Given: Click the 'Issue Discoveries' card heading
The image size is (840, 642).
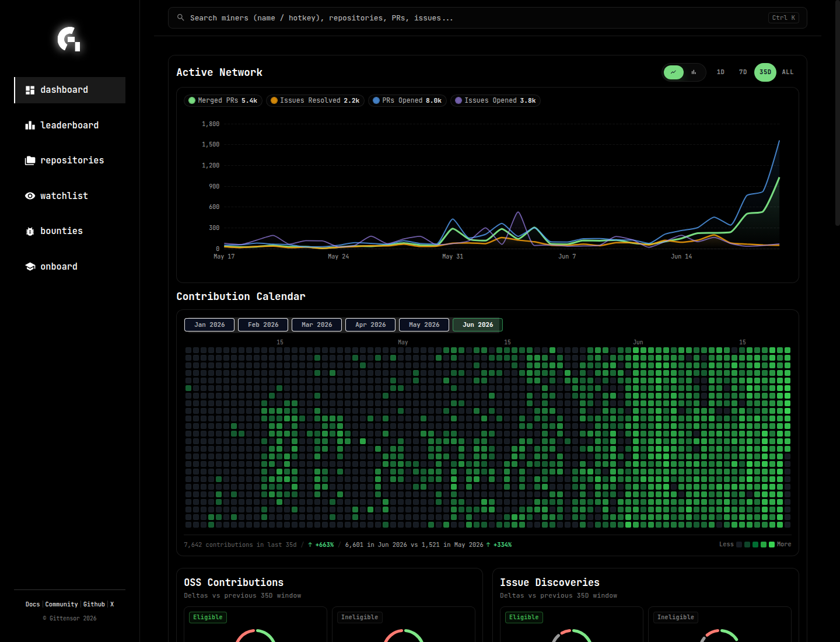Looking at the screenshot, I should [x=549, y=582].
